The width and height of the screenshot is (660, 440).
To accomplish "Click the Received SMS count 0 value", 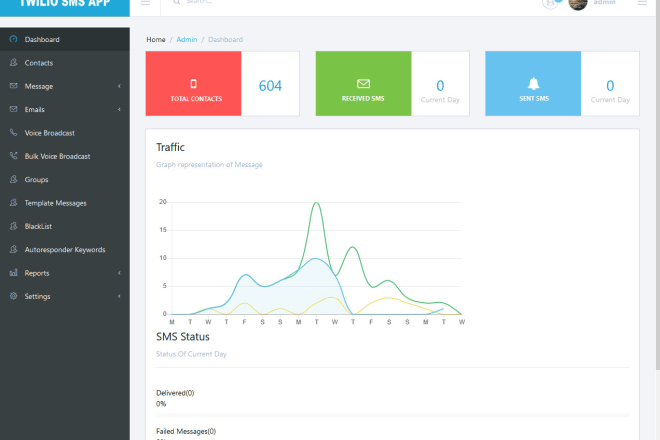I will pyautogui.click(x=440, y=86).
